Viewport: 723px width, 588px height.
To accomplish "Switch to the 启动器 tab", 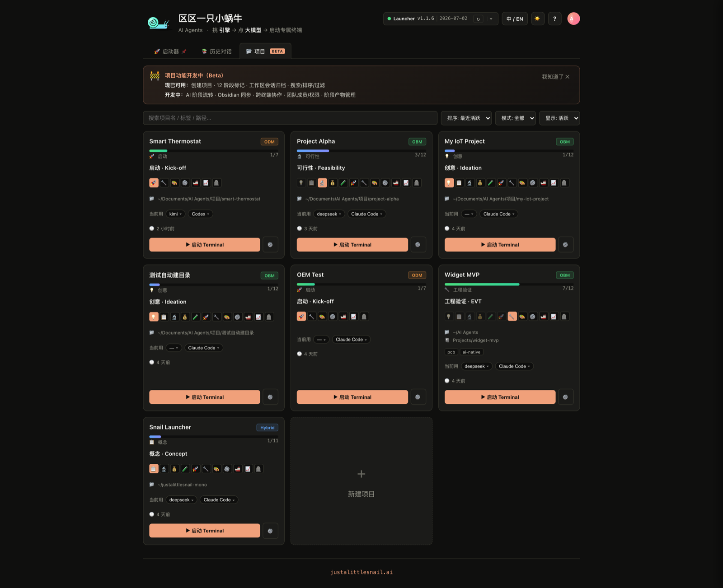I will coord(170,51).
